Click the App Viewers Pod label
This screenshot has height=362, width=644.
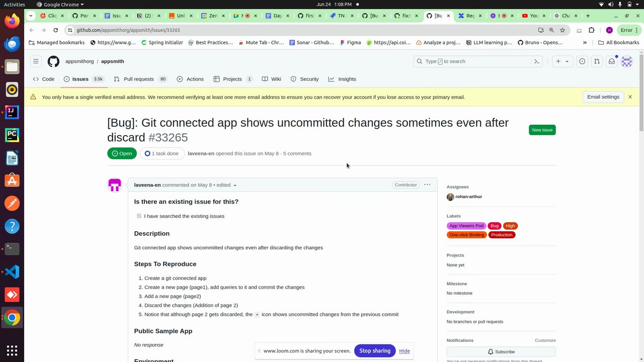466,226
